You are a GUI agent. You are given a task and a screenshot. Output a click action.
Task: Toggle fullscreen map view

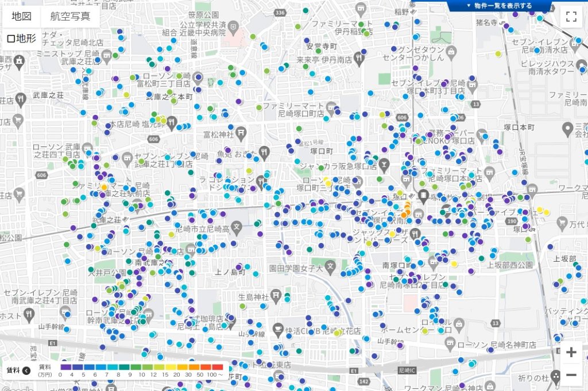tap(571, 17)
